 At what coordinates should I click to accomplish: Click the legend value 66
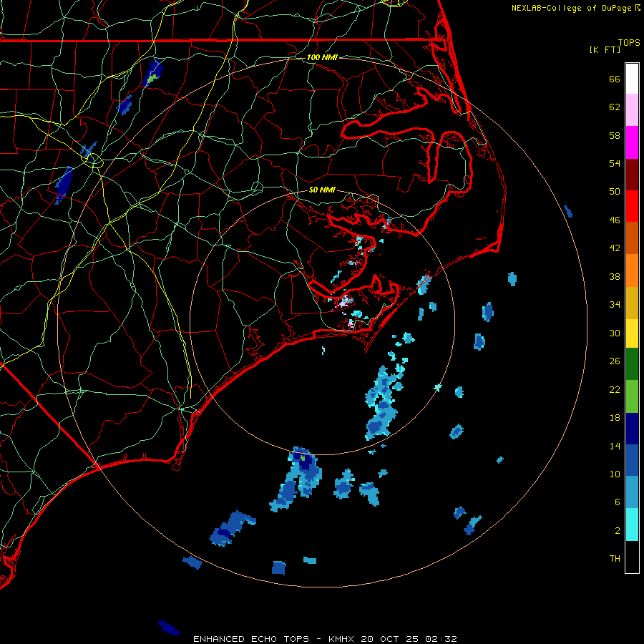[x=615, y=79]
